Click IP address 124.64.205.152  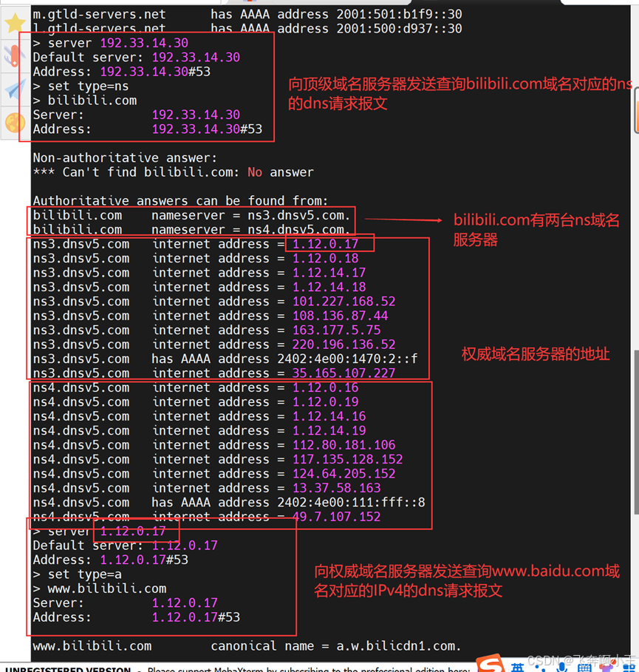click(x=344, y=474)
